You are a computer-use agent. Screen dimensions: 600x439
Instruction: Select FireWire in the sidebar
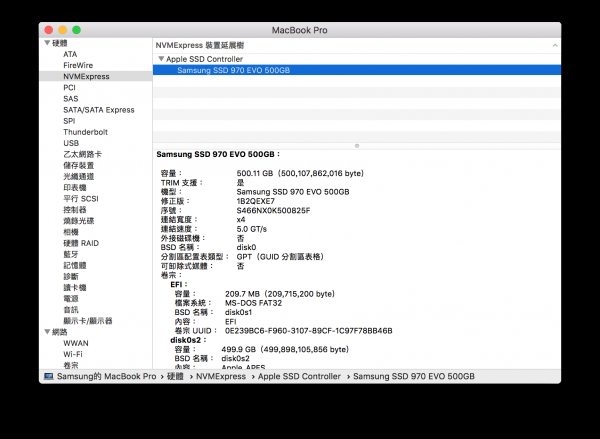(x=78, y=65)
